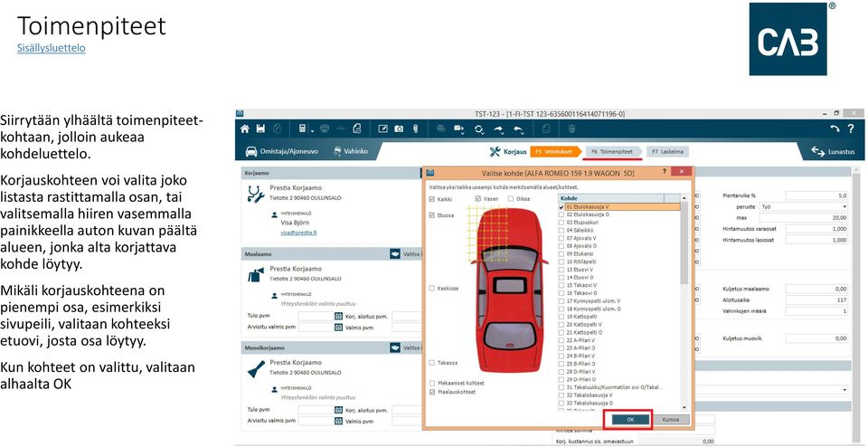Image resolution: width=868 pixels, height=447 pixels.
Task: Open the home icon in the toolbar
Action: (245, 128)
